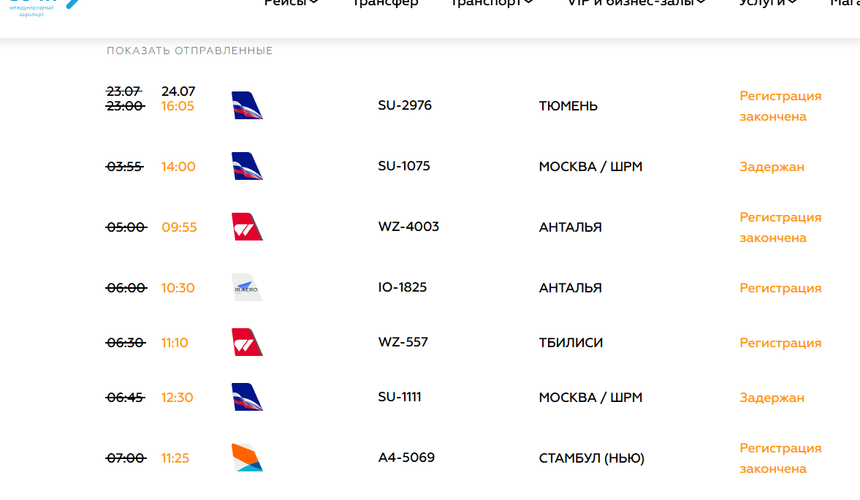The height and width of the screenshot is (500, 860).
Task: Open the Трансфер menu item
Action: [x=384, y=3]
